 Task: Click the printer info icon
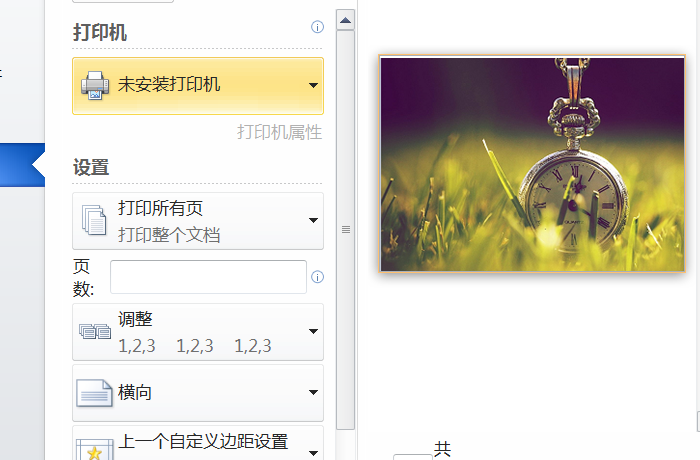coord(317,27)
